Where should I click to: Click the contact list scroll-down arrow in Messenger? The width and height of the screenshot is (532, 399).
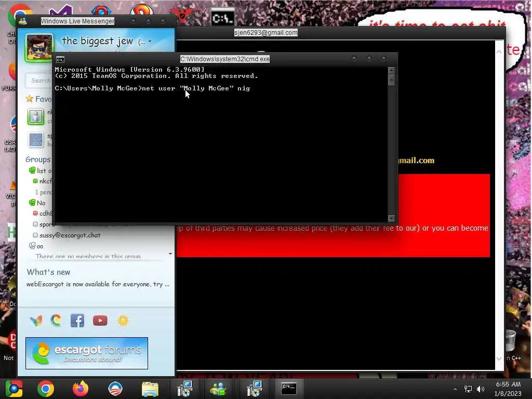tap(170, 254)
